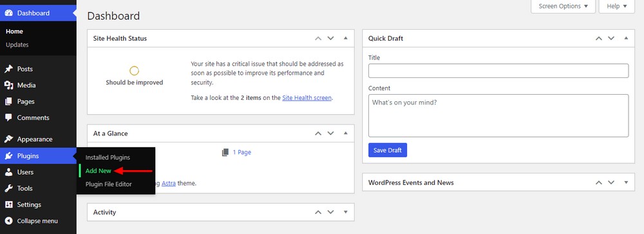This screenshot has width=644, height=234.
Task: Click the Dashboard gauge icon
Action: pos(8,13)
